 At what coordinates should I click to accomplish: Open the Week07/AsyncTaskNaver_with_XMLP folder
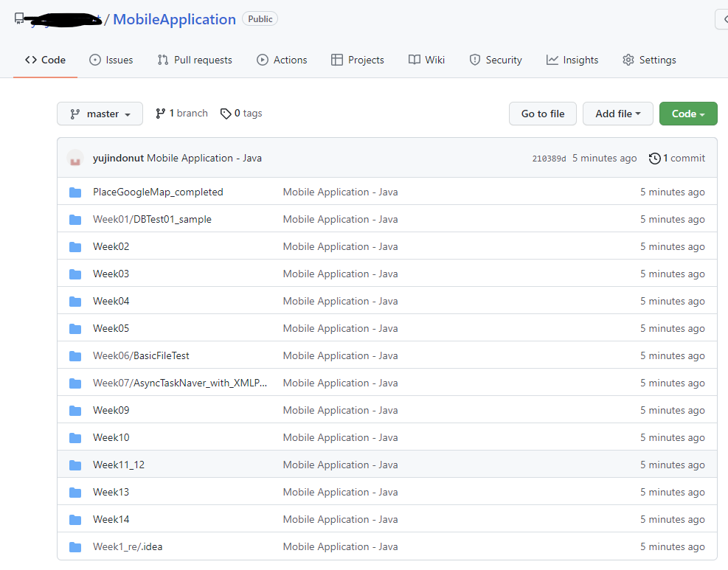pos(180,383)
